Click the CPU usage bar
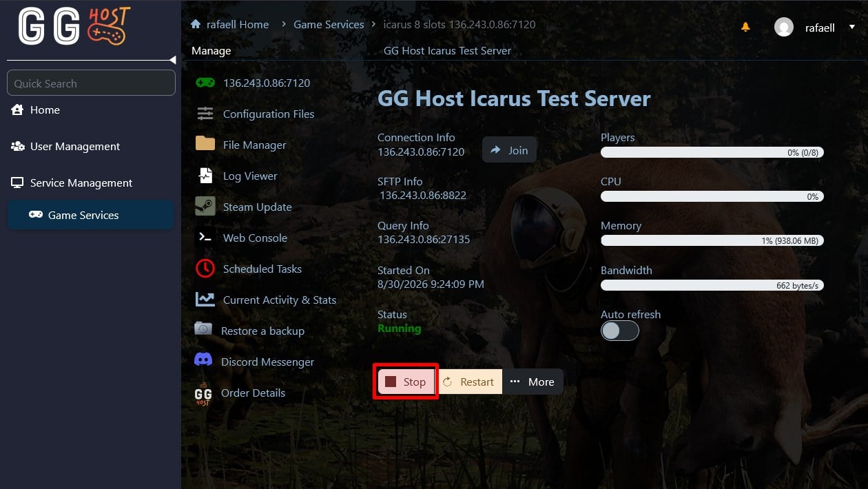Image resolution: width=868 pixels, height=489 pixels. click(x=712, y=196)
